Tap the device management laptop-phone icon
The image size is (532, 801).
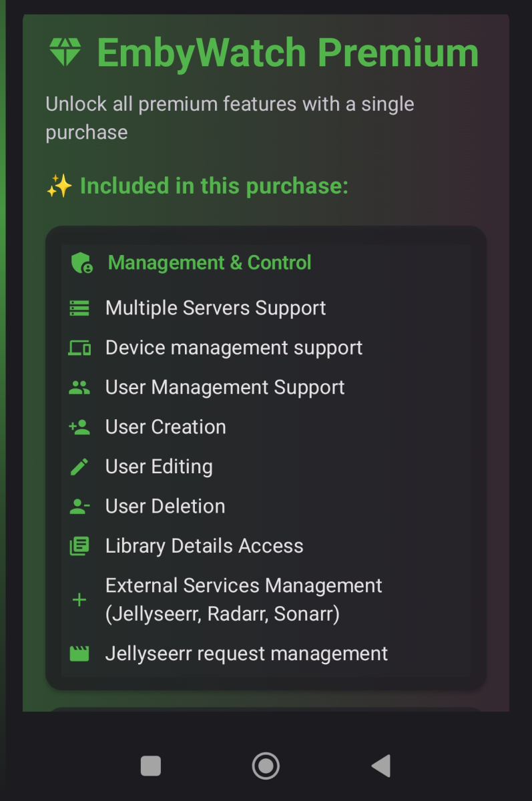(x=79, y=347)
